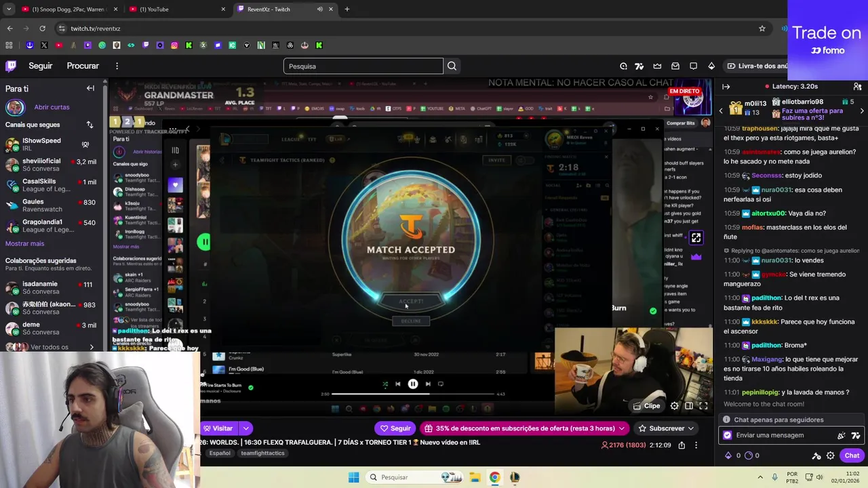Click the Pesquisa search field
868x488 pixels.
click(x=363, y=66)
